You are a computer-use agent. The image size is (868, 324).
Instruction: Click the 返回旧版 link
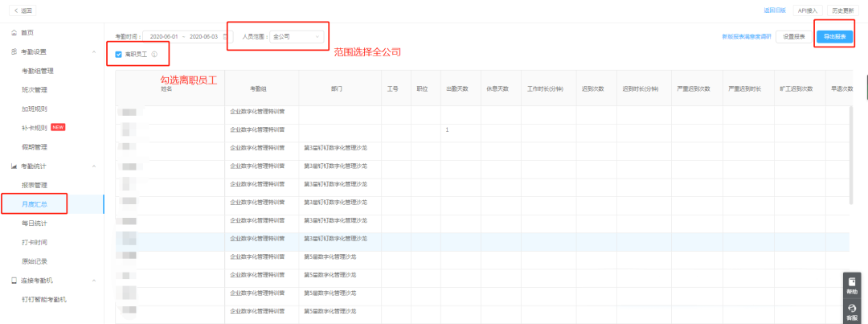coord(775,10)
